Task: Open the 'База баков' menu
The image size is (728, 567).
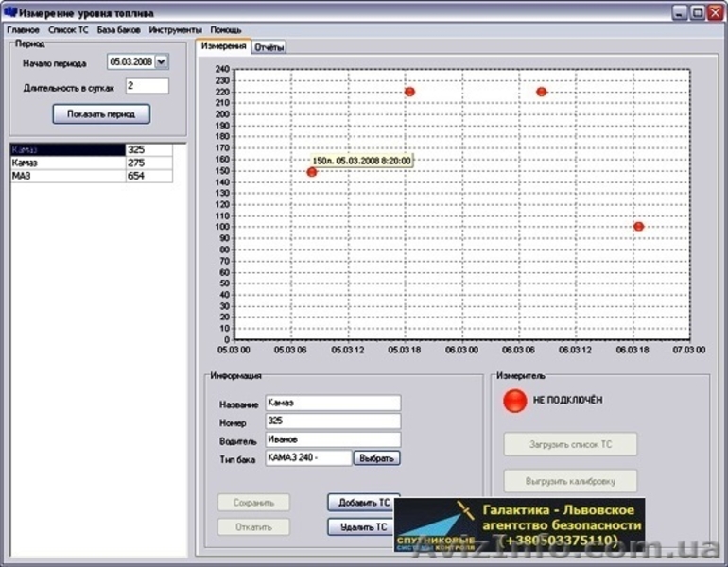Action: (x=118, y=30)
